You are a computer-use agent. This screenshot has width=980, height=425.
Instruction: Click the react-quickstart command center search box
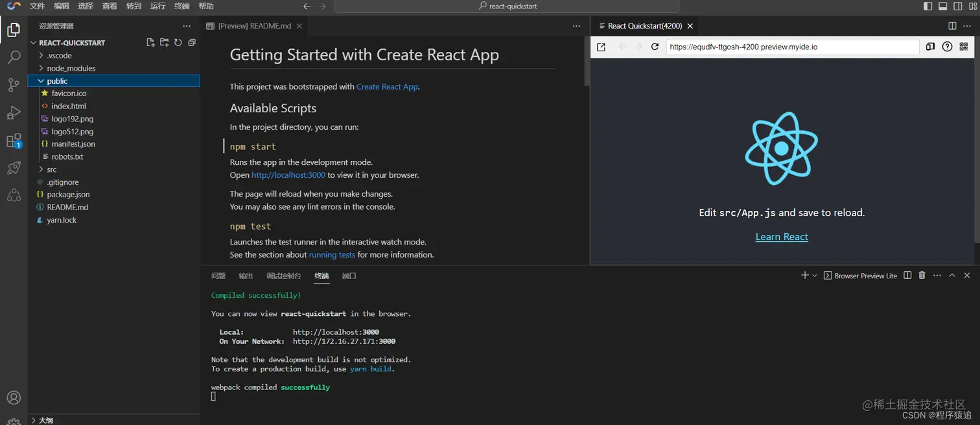pos(507,6)
